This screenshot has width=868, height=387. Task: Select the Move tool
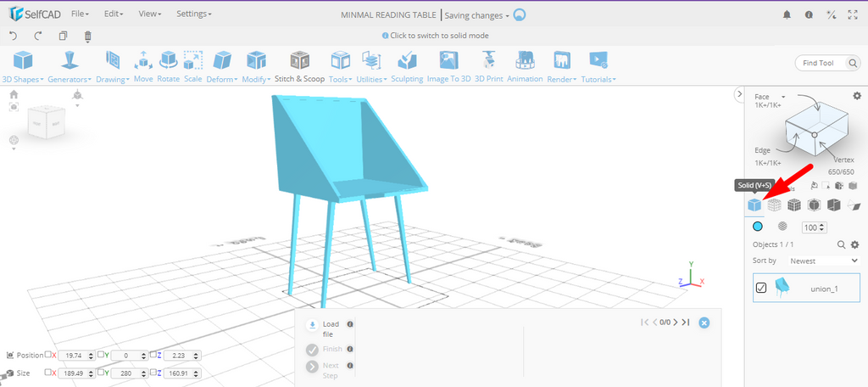point(143,65)
